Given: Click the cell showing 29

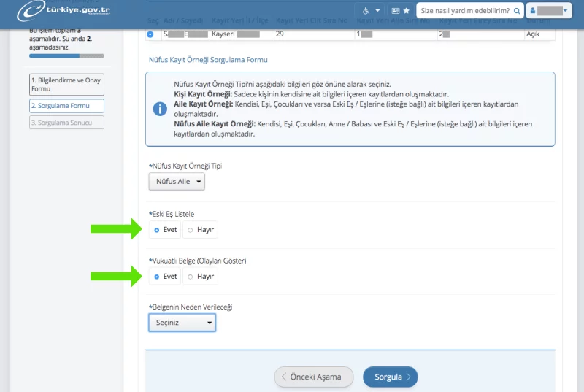Looking at the screenshot, I should click(315, 34).
